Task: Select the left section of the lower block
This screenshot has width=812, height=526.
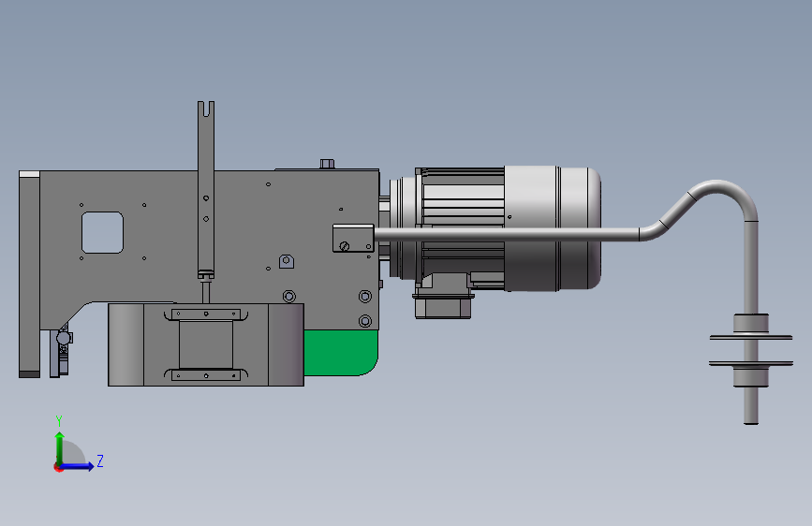Action: pyautogui.click(x=125, y=344)
